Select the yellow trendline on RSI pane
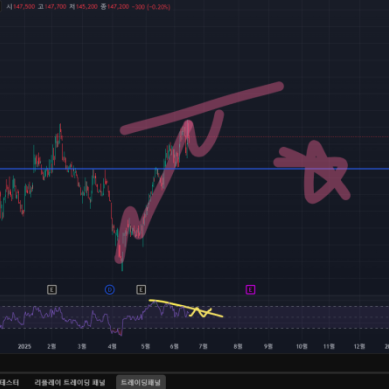Screen dimensions: 389x389 pos(186,308)
